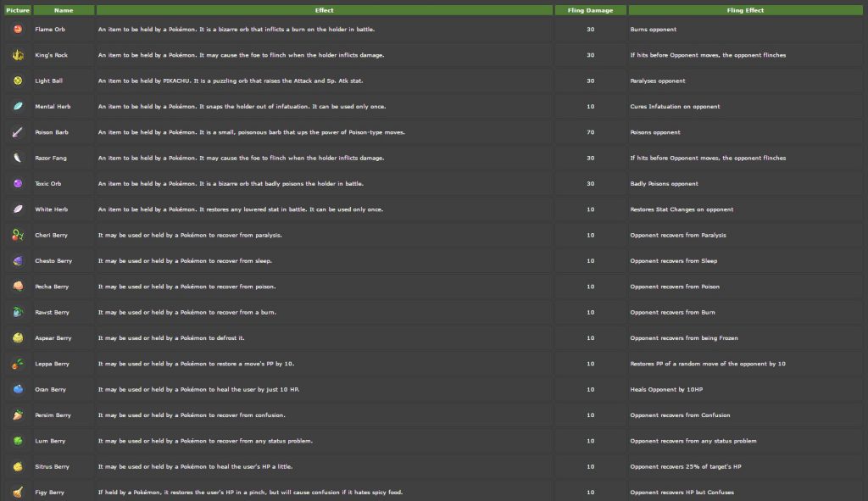
Task: Click the "Badly Poisons opponent" fling effect
Action: click(664, 184)
